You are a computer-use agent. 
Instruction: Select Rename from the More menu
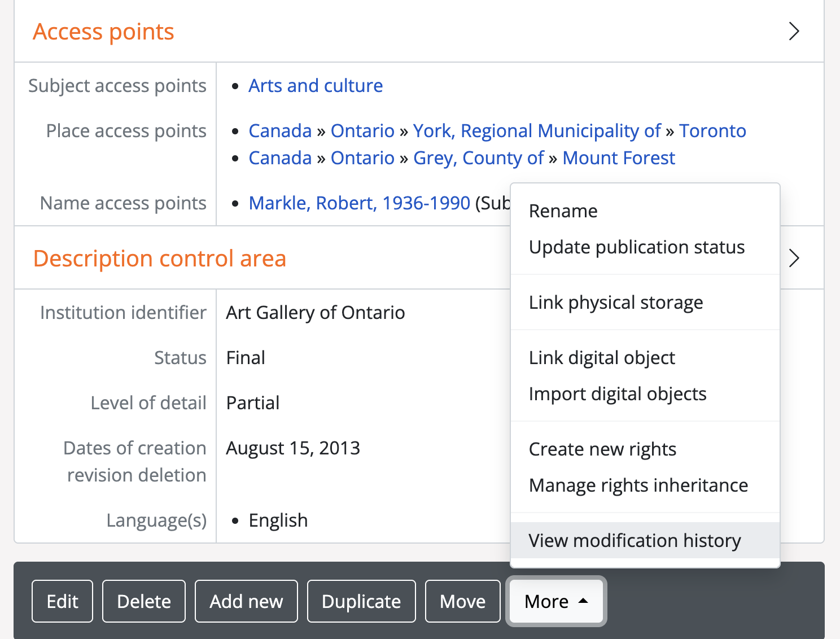point(563,211)
